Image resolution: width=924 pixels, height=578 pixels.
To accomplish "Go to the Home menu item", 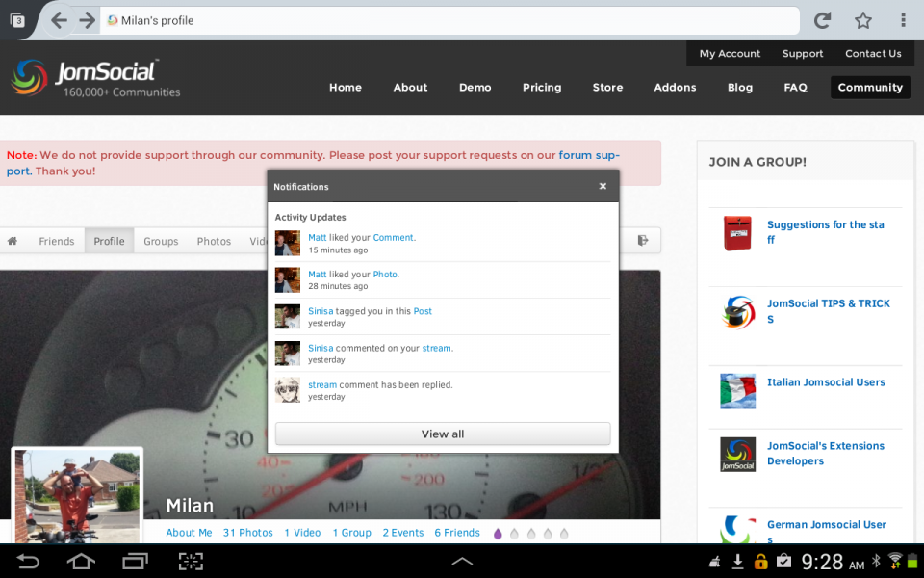I will tap(346, 88).
